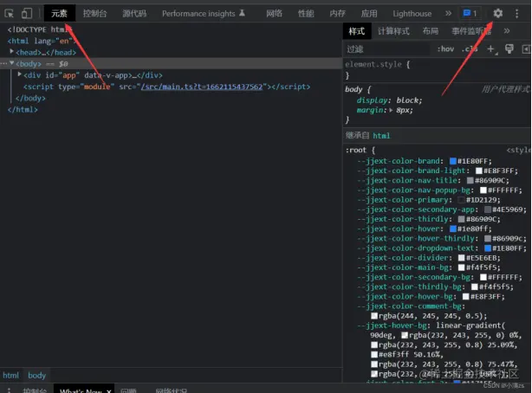Open swatch for --jjext-color-primary #1D2129

click(x=461, y=200)
